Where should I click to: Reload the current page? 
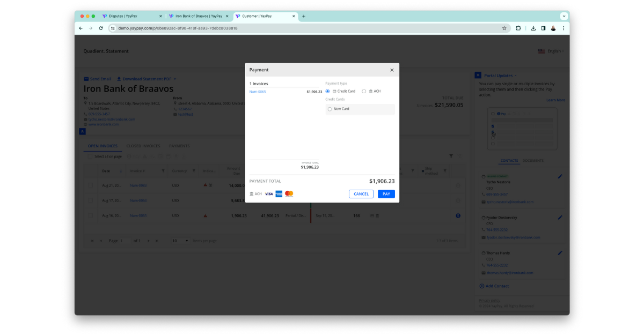tap(101, 28)
